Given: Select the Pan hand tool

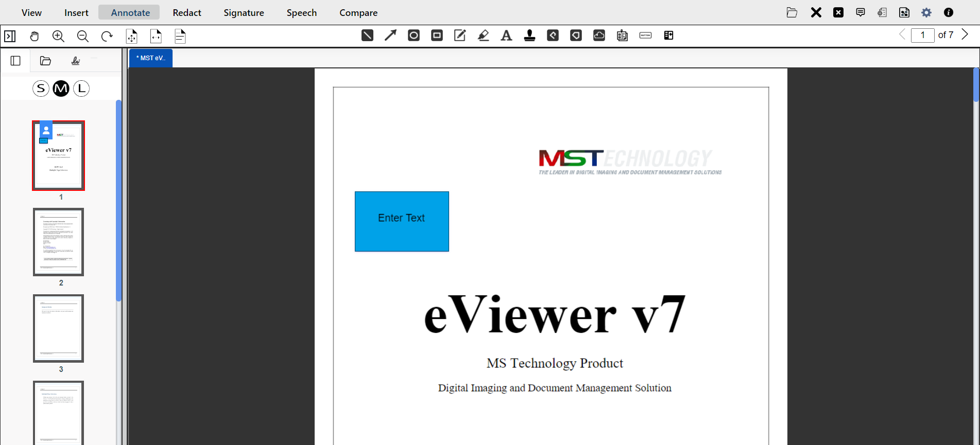Looking at the screenshot, I should pos(34,36).
